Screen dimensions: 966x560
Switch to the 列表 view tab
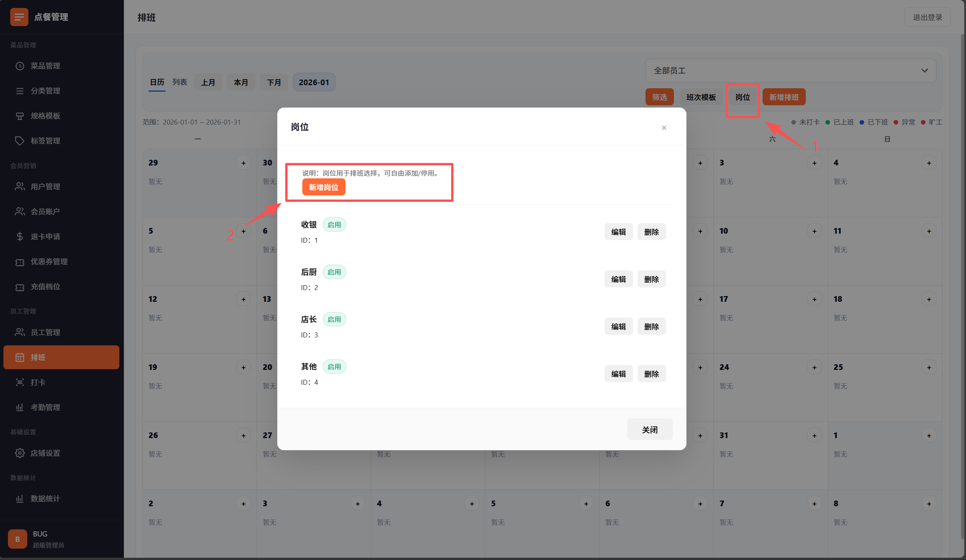click(x=180, y=82)
